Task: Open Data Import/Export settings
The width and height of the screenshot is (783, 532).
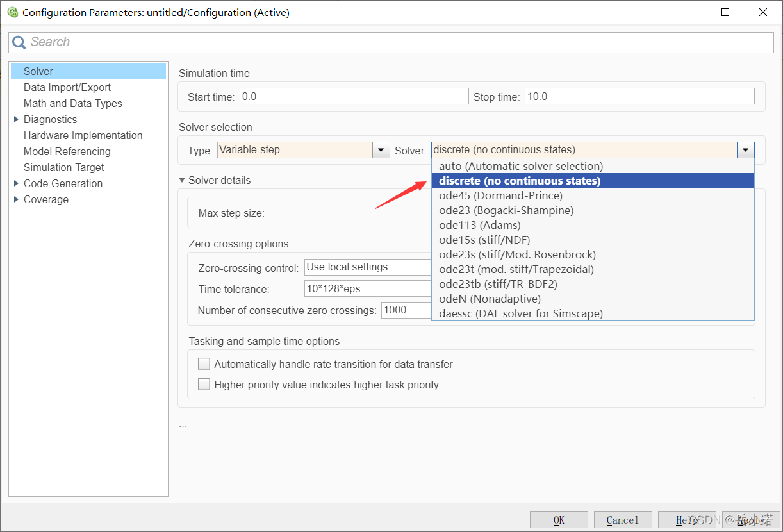Action: [x=67, y=87]
